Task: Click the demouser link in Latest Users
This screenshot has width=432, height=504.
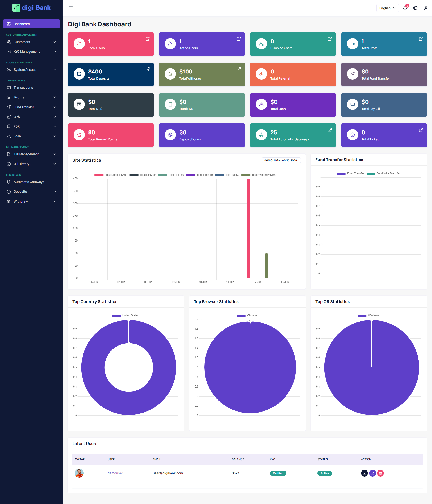Action: 115,473
